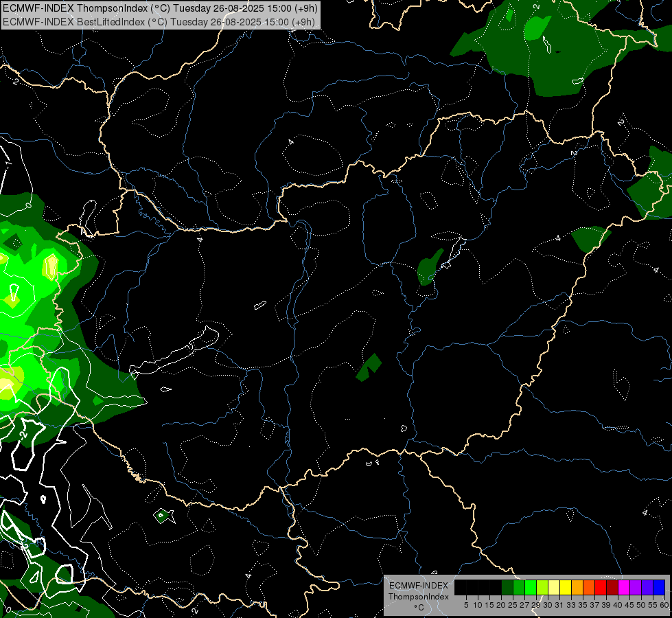Click the legend tick value 27
The width and height of the screenshot is (672, 618).
524,605
